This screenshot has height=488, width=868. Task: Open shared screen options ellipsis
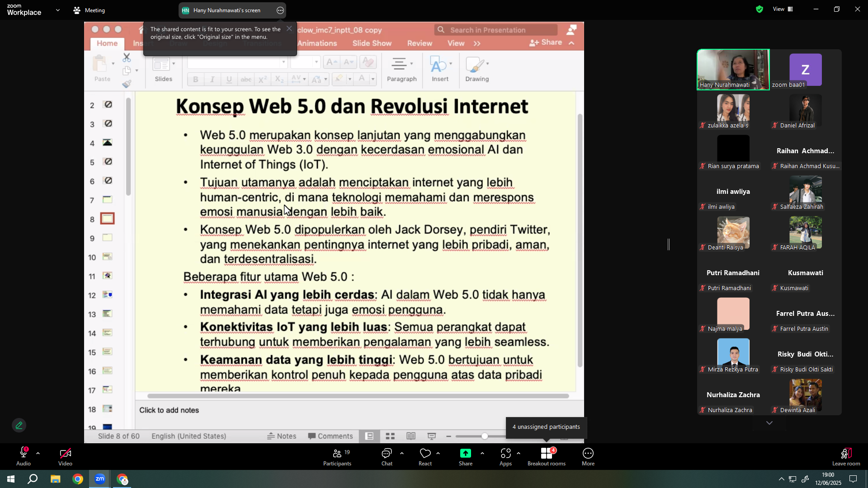(x=280, y=10)
